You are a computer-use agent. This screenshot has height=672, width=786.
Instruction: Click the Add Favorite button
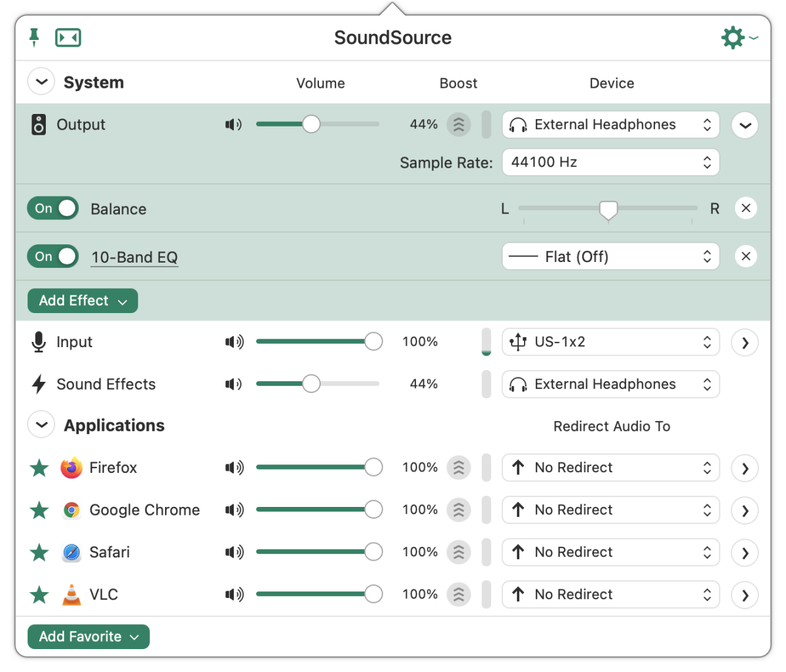[88, 637]
